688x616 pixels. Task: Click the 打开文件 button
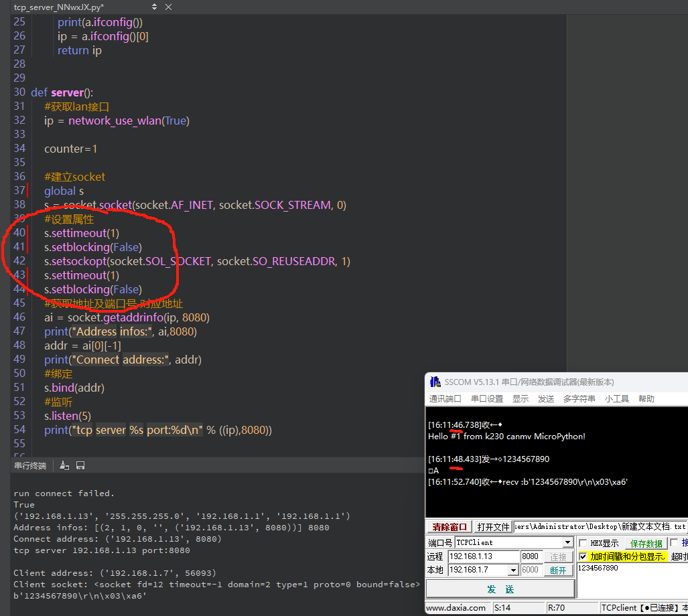coord(493,527)
